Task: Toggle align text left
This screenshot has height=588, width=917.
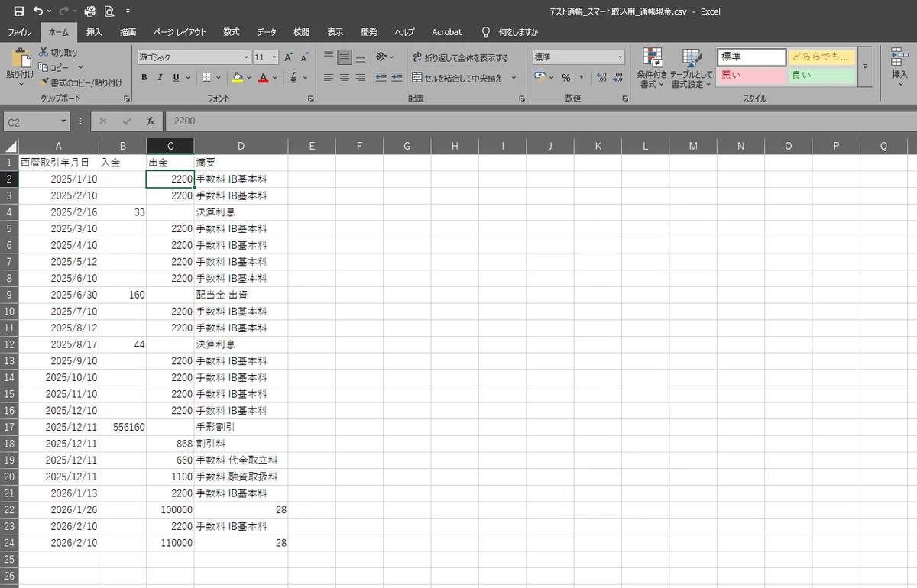Action: click(x=329, y=77)
